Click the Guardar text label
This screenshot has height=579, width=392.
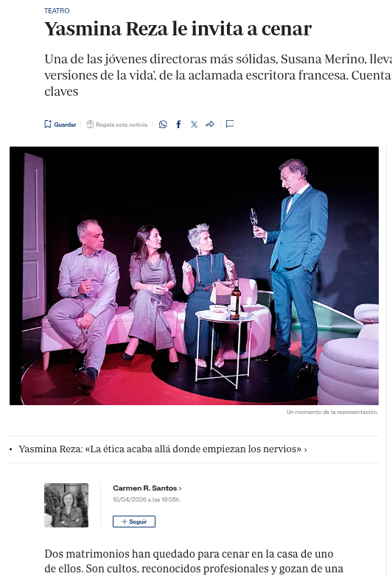point(65,124)
